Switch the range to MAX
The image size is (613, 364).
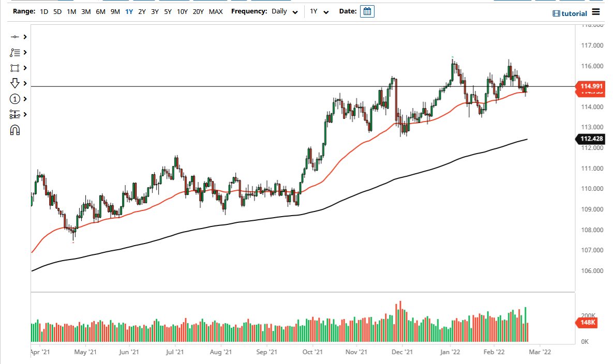click(216, 11)
